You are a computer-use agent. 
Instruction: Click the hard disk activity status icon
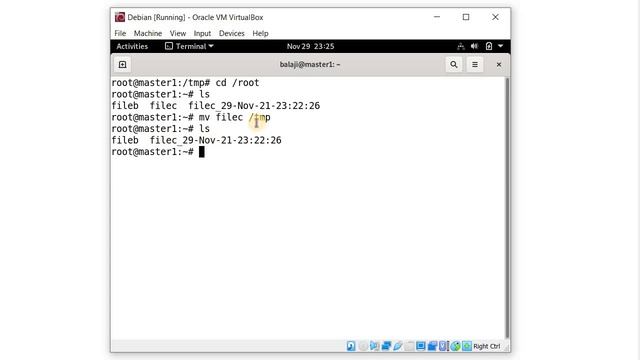coord(351,346)
